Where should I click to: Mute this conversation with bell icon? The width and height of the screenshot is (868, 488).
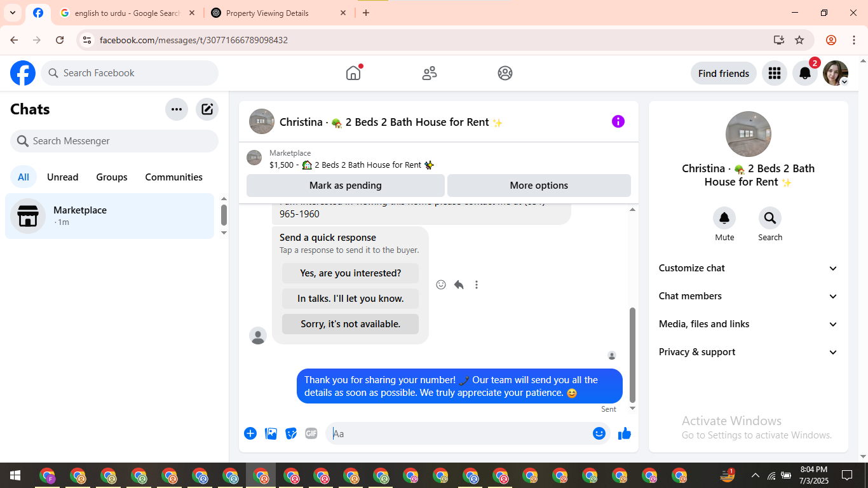click(724, 219)
